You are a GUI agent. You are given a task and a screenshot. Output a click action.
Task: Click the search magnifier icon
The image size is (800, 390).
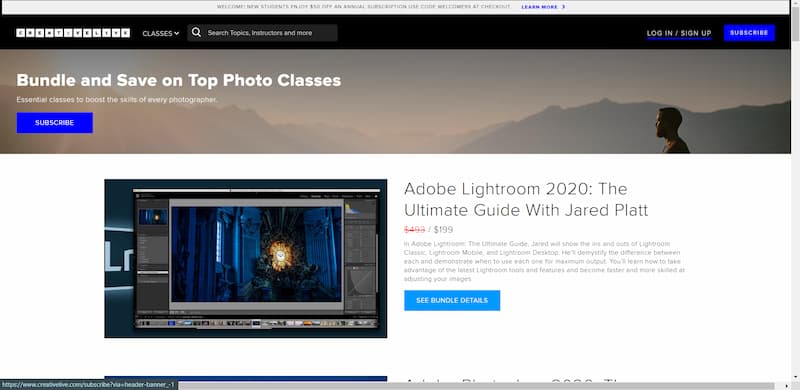[196, 33]
